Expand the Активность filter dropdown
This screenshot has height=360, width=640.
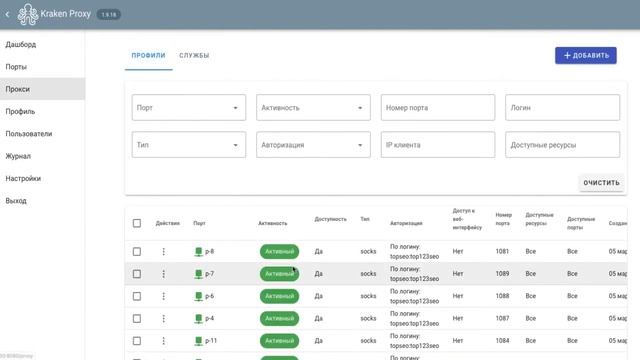[313, 108]
